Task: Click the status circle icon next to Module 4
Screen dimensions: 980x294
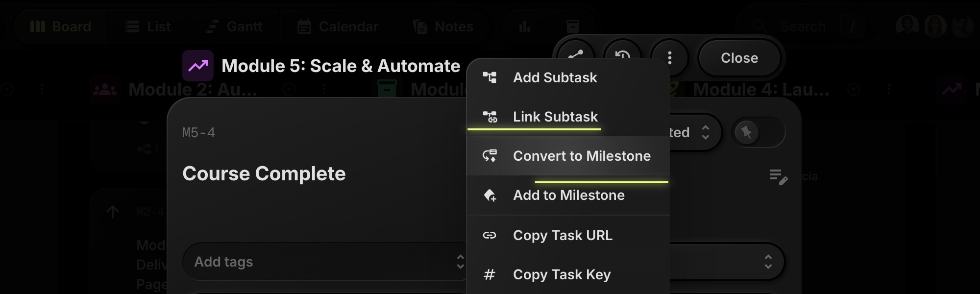Action: [853, 90]
